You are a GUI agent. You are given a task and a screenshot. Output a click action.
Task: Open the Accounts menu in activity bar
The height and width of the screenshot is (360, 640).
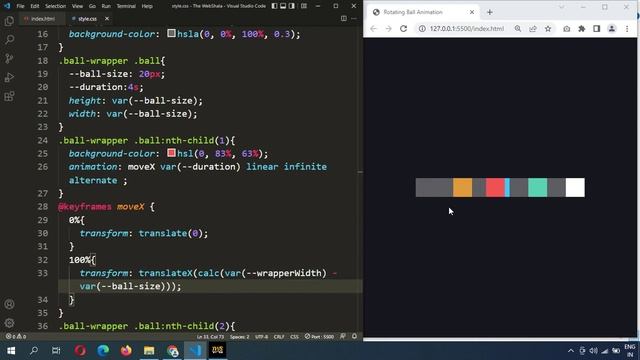pos(9,304)
